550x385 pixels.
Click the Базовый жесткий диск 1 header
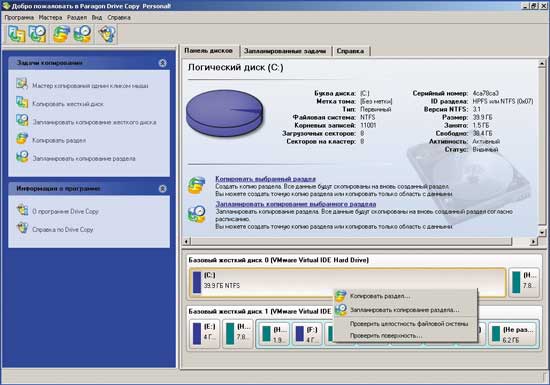260,311
